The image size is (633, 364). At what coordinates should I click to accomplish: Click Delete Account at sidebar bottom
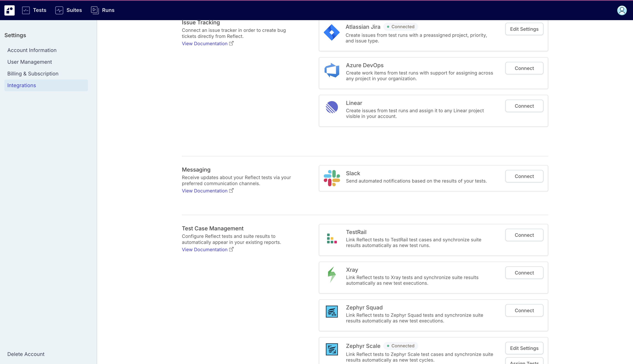tap(26, 354)
